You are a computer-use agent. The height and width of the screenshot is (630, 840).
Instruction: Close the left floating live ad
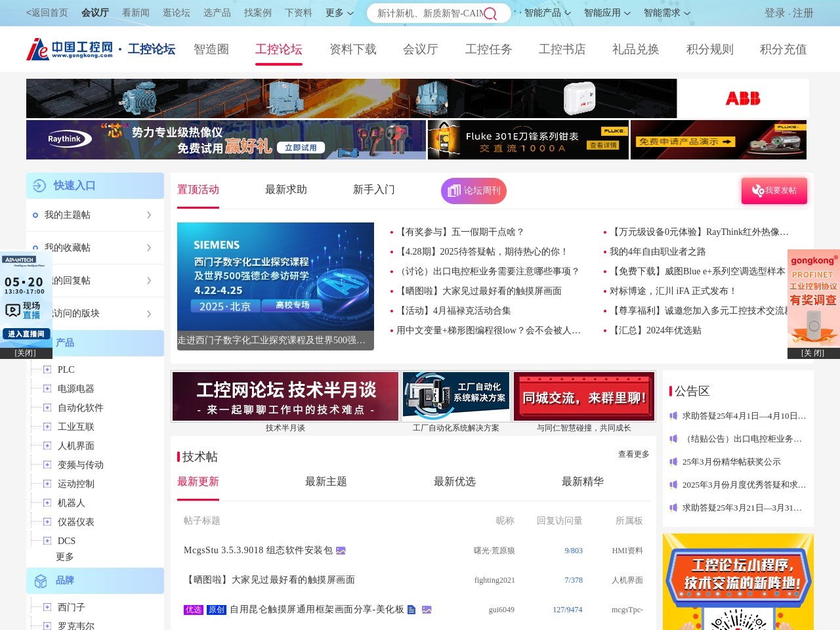tap(26, 353)
